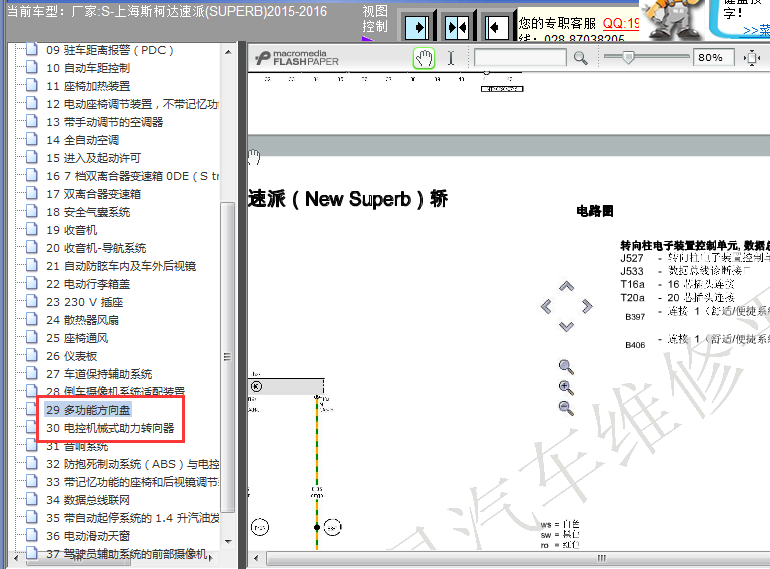Click the view control right-arrow button

[x=417, y=27]
